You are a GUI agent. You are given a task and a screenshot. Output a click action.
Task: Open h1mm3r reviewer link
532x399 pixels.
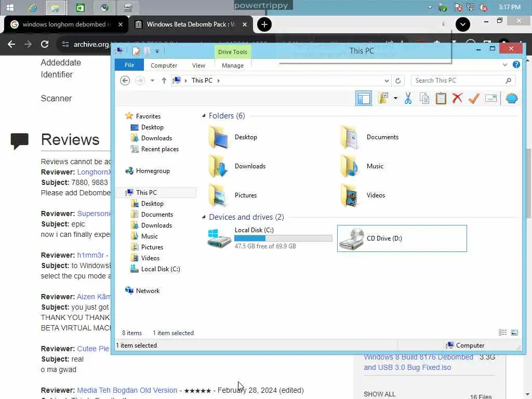tap(90, 255)
